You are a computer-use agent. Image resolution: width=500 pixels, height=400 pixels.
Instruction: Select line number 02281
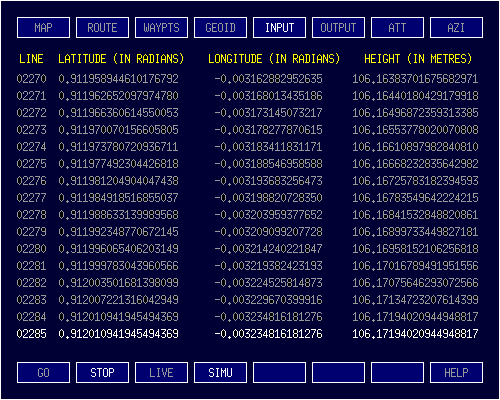pos(31,266)
